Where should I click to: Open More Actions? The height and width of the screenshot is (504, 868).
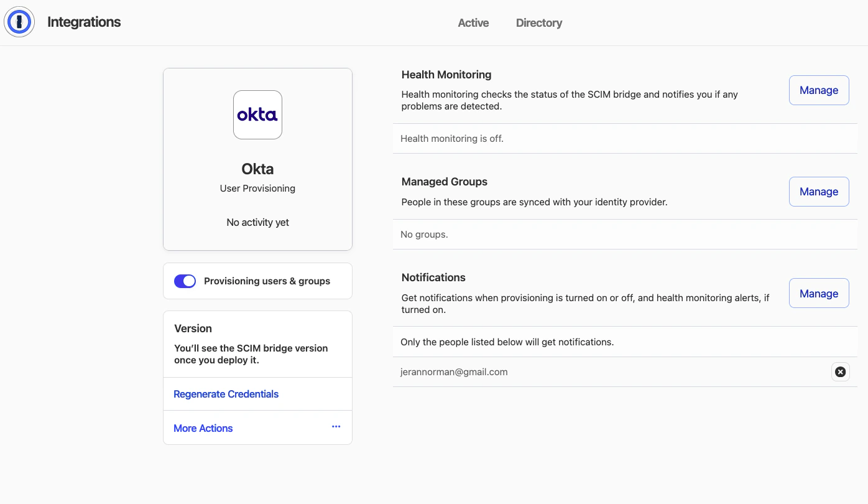203,427
